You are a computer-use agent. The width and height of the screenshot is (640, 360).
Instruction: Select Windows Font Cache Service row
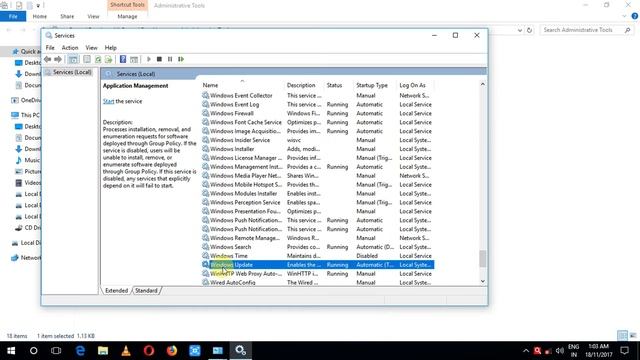point(318,122)
